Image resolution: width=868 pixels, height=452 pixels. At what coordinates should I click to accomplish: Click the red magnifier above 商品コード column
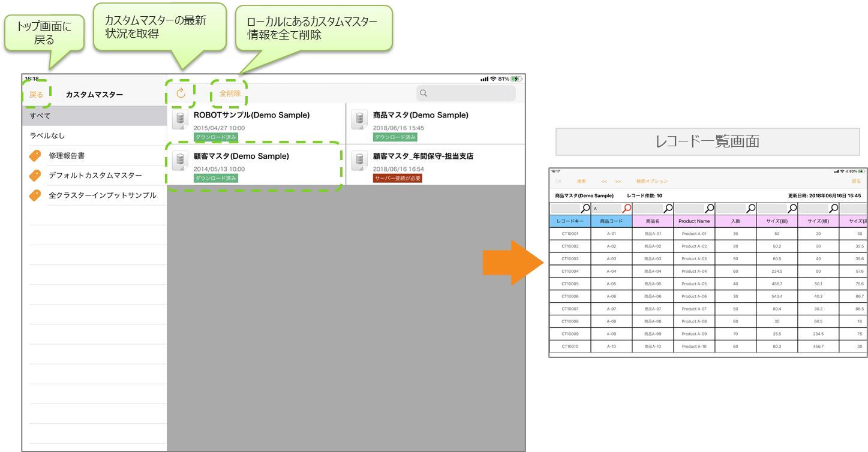tap(627, 209)
